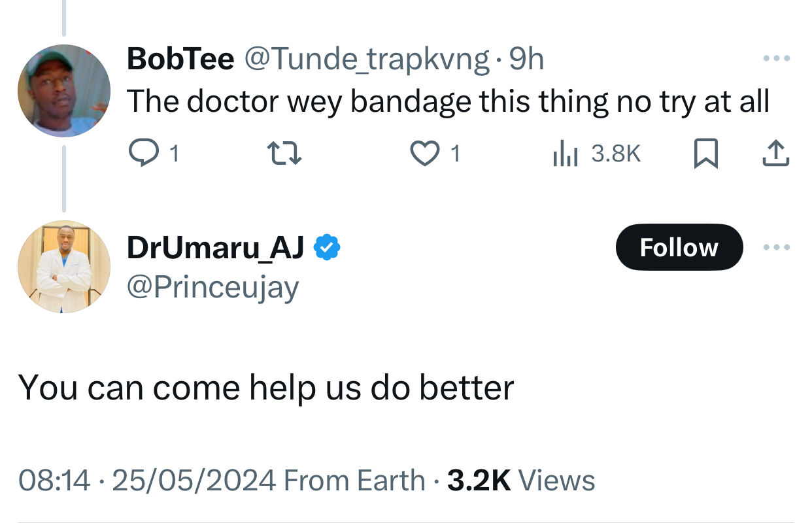
Task: View analytics for BobTee's tweet
Action: [x=566, y=154]
